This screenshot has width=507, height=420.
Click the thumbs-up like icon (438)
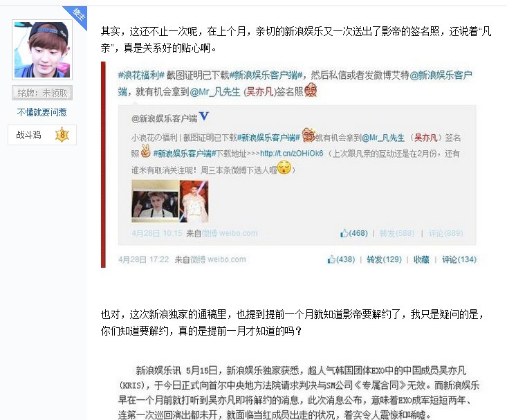(331, 259)
